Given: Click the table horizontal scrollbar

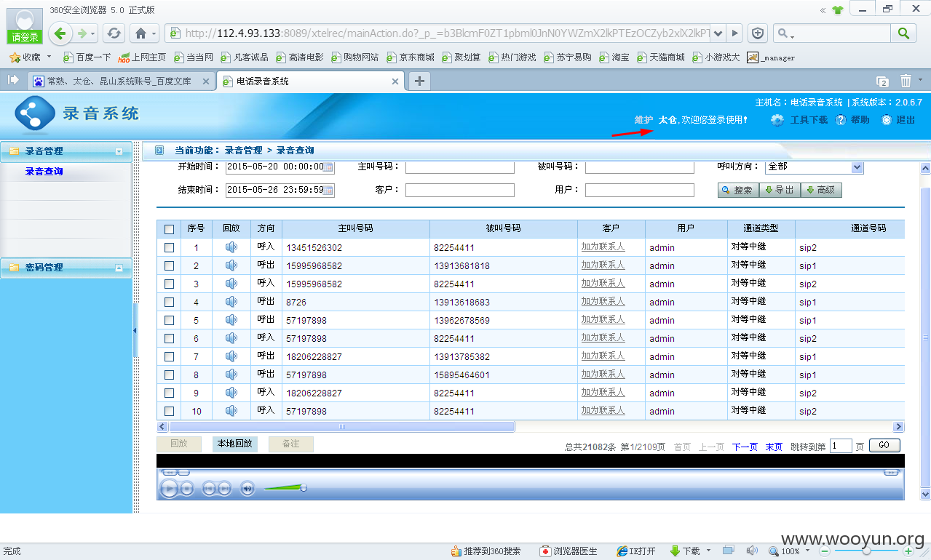Looking at the screenshot, I should click(341, 427).
